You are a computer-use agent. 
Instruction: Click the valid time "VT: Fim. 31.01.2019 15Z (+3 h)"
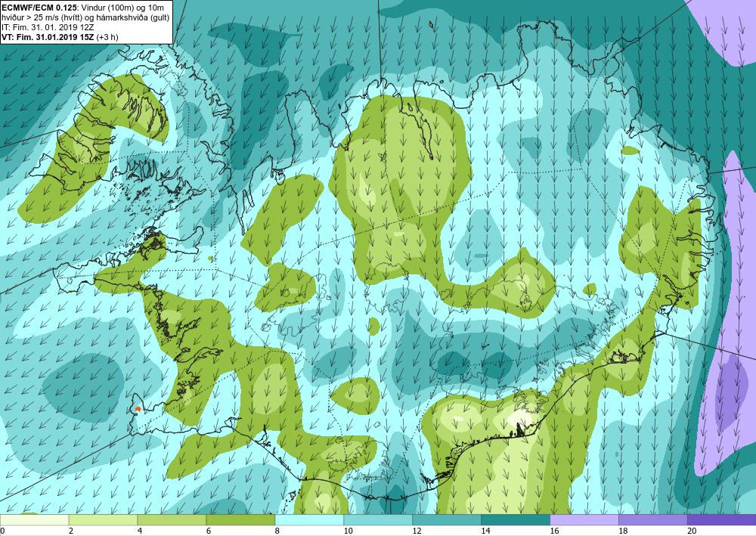tap(60, 36)
